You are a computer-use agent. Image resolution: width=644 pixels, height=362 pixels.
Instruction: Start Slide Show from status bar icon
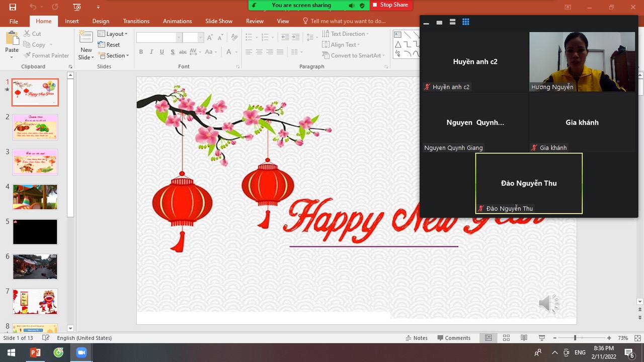[x=542, y=338]
